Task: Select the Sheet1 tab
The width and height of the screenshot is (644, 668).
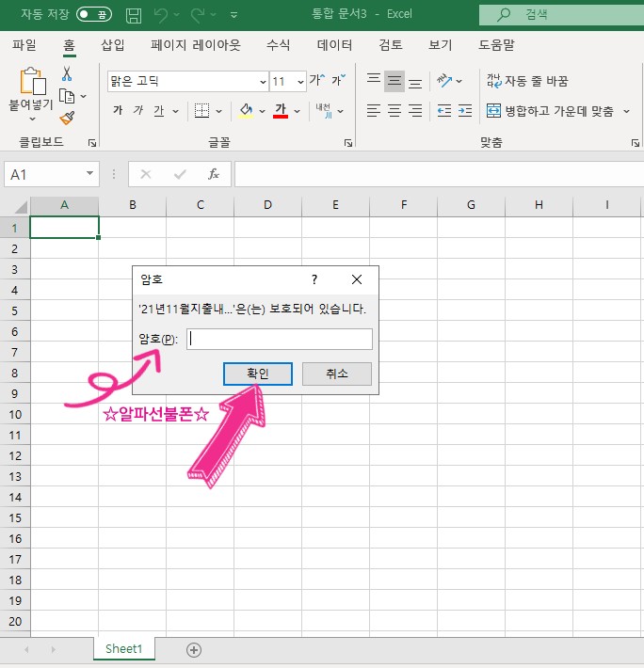Action: click(x=123, y=649)
